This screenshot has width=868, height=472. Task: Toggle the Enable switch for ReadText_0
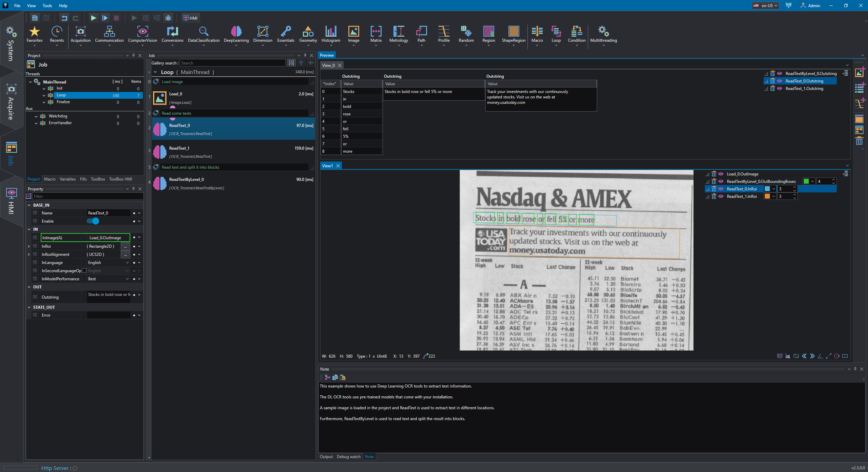93,221
